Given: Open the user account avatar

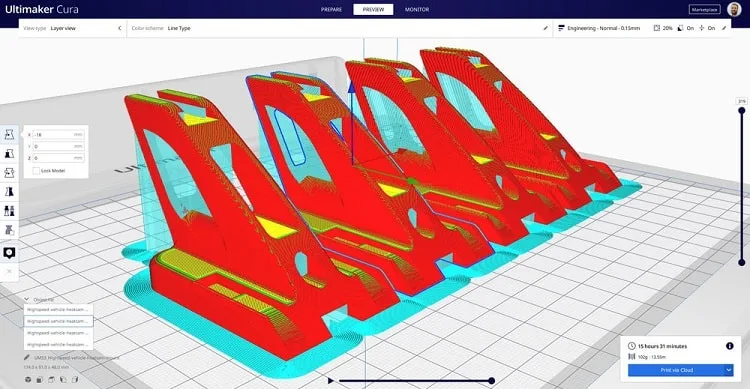Looking at the screenshot, I should (734, 9).
